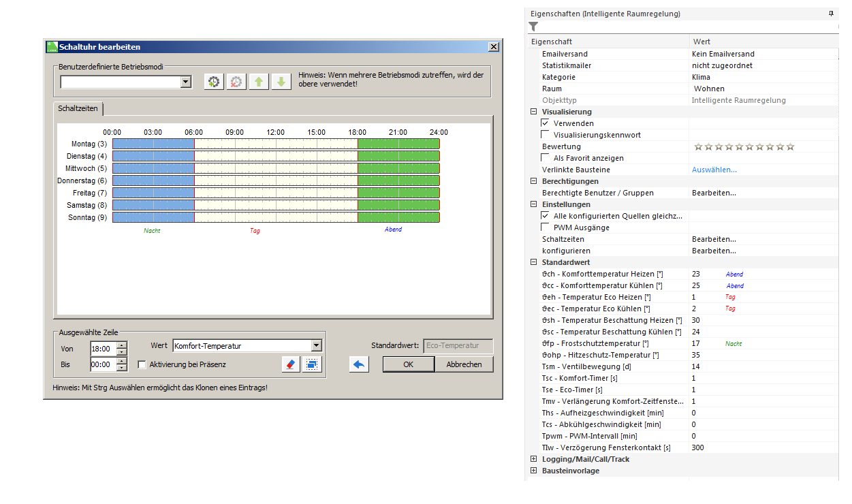Enable Aktivierung bei Präsenz checkbox
Screen dimensions: 852x504
click(x=142, y=364)
